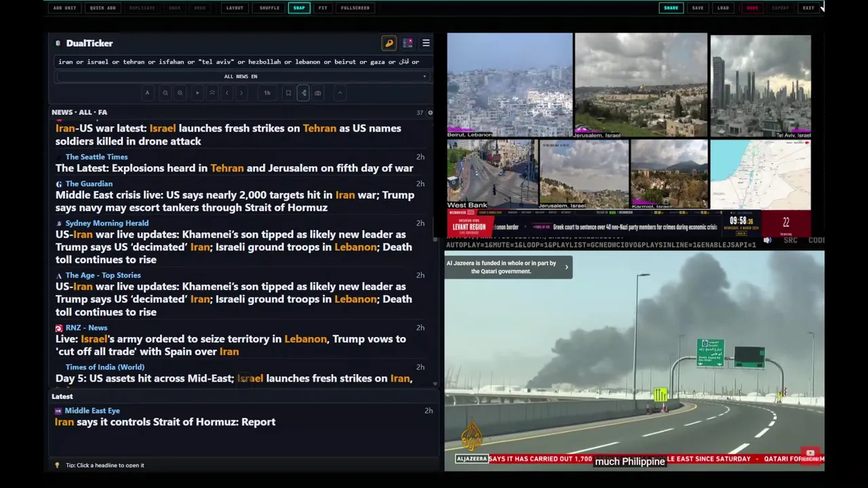The image size is (868, 488).
Task: Click the EXIT button
Action: (808, 8)
